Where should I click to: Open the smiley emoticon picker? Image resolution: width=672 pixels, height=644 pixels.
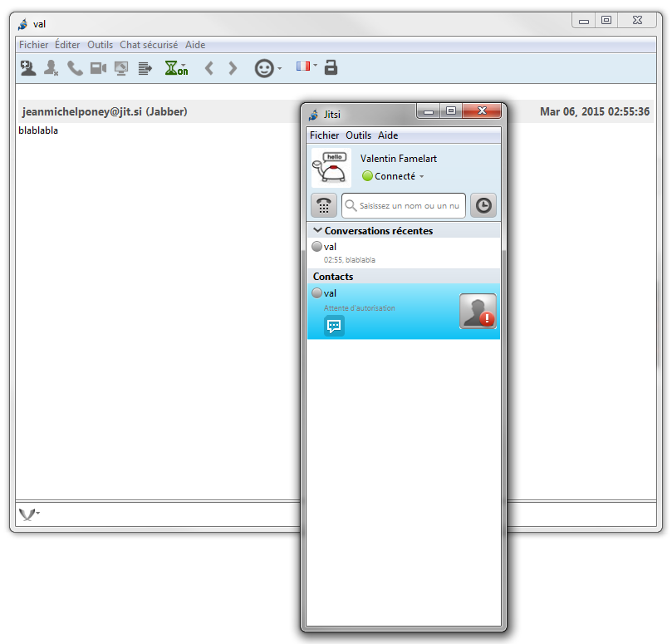click(x=267, y=68)
